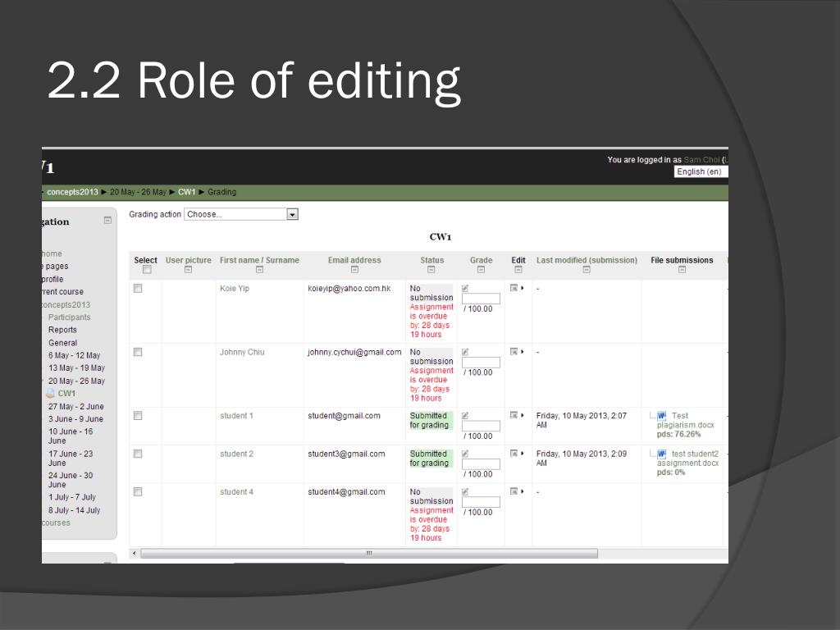Click the quick grade icon in student 2's row
This screenshot has width=840, height=630.
click(x=465, y=454)
